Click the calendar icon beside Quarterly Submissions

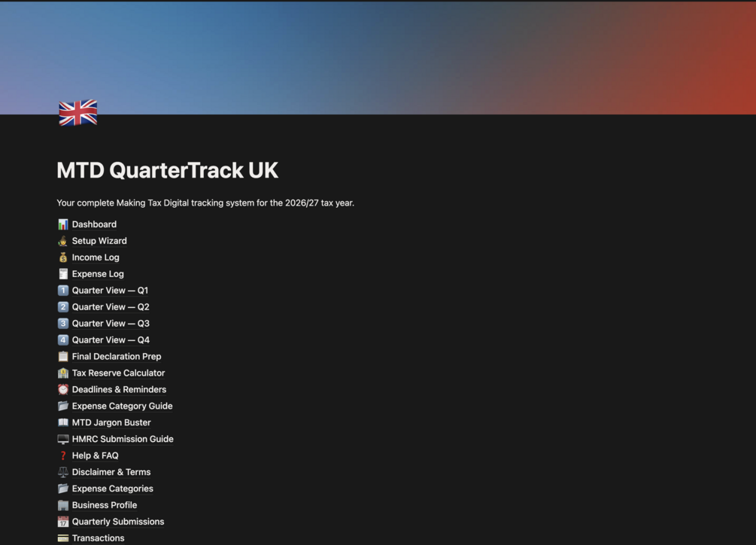coord(63,522)
